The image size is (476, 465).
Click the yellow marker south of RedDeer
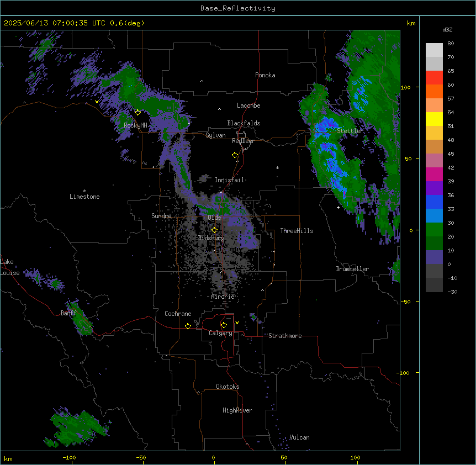(x=235, y=155)
